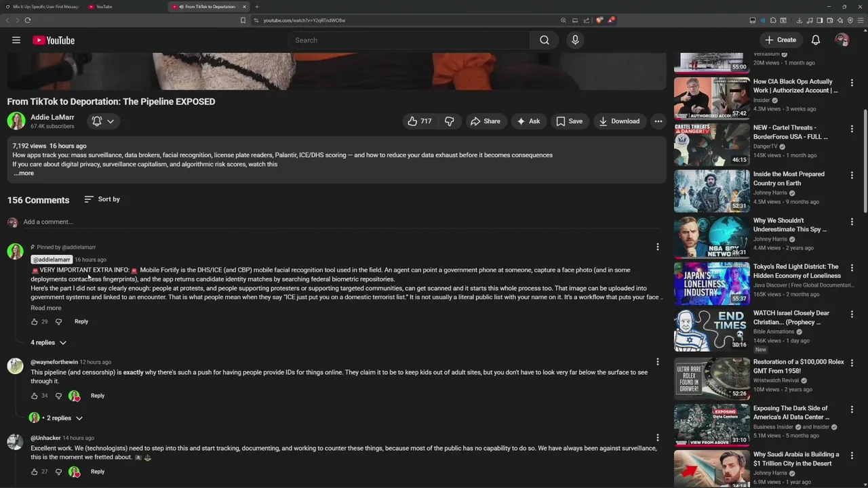Reply to @waynefortheWin's comment
This screenshot has height=488, width=868.
pos(98,396)
